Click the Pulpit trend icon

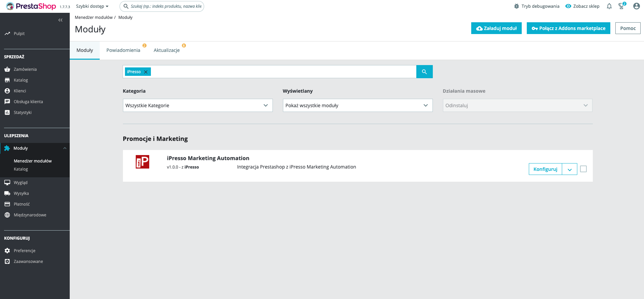[7, 34]
